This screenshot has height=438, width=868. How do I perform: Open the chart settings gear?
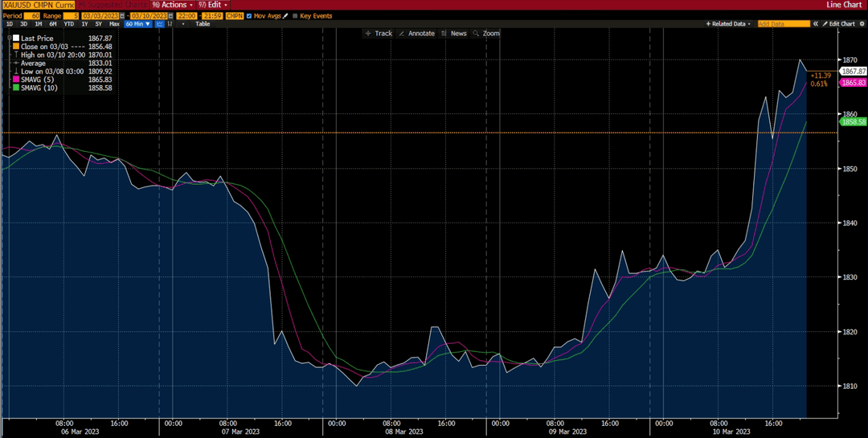(862, 24)
